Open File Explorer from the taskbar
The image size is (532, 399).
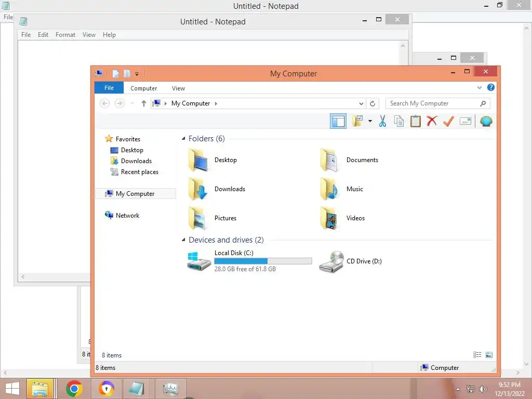pos(40,389)
